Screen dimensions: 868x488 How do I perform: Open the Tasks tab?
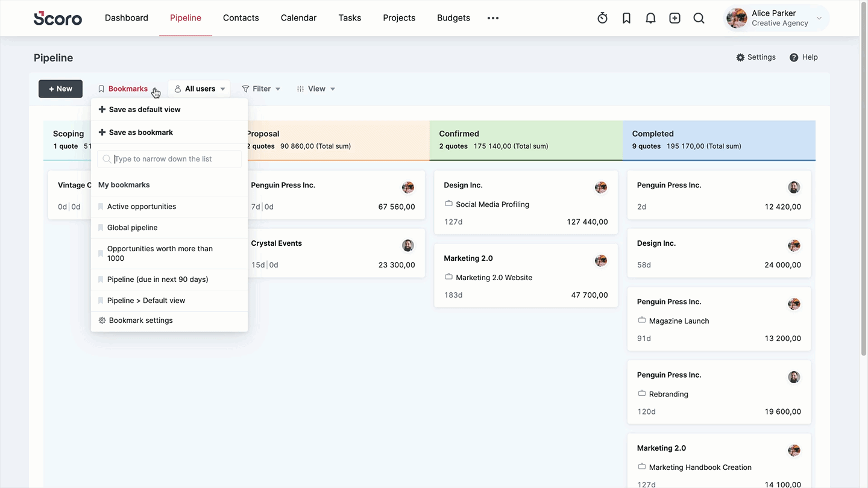pyautogui.click(x=350, y=18)
